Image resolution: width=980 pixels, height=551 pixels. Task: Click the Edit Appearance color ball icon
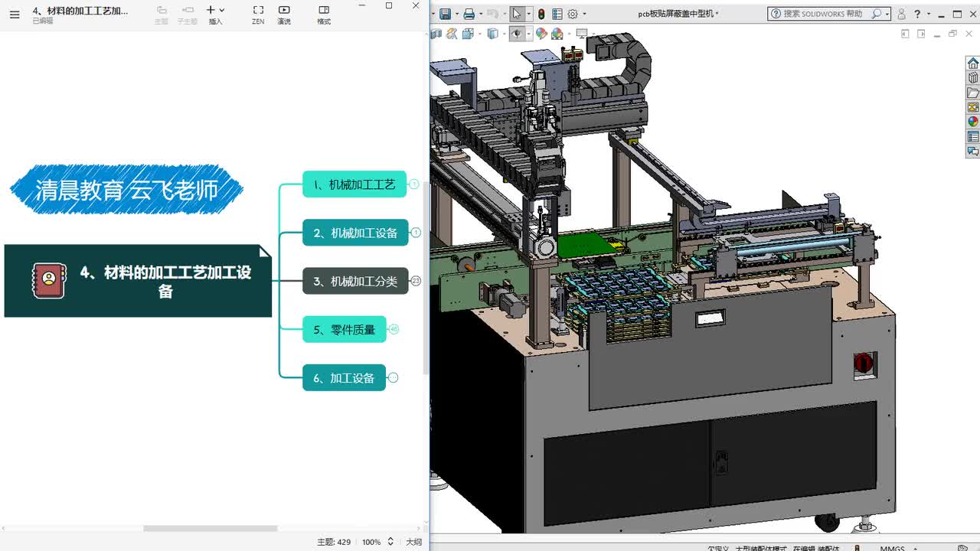(541, 34)
